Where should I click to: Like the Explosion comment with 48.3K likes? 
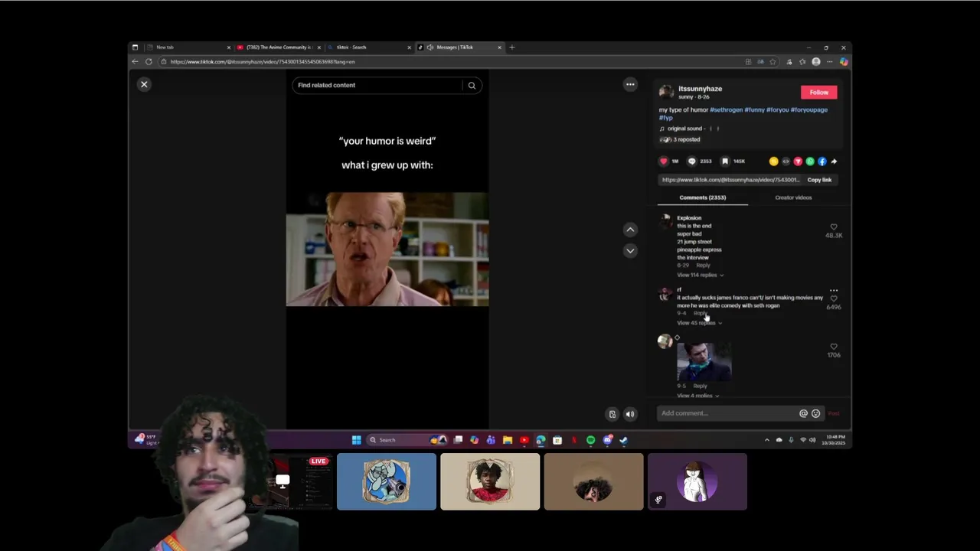click(834, 227)
